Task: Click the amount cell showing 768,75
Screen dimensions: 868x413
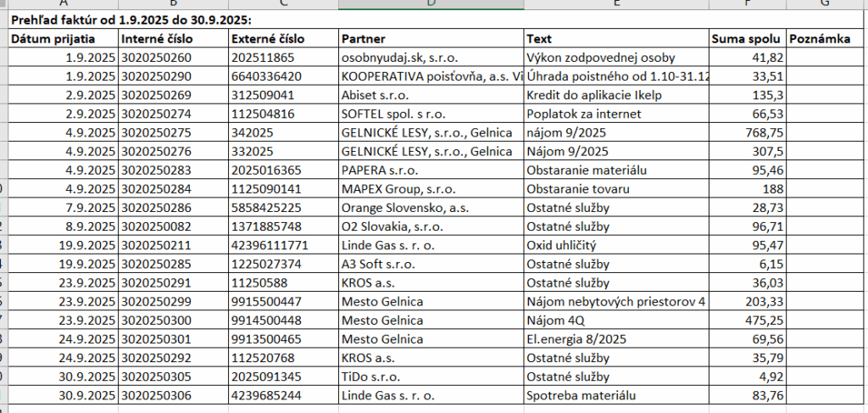Action: (748, 132)
